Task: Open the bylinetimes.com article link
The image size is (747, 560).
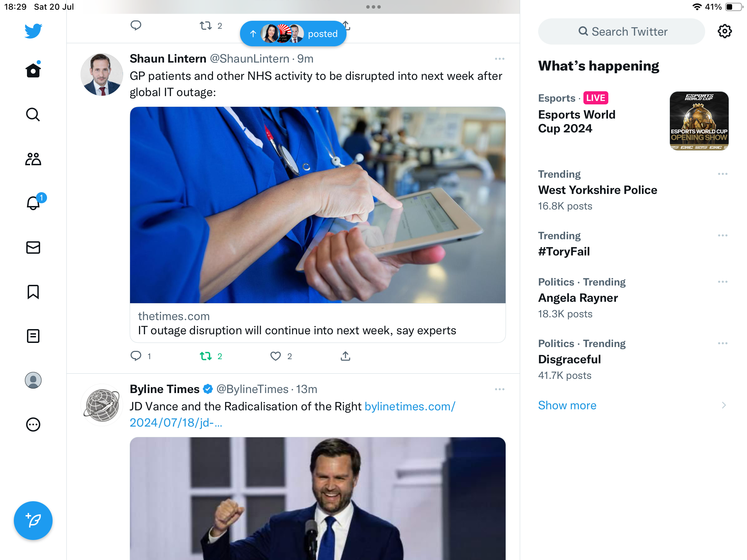Action: point(410,407)
